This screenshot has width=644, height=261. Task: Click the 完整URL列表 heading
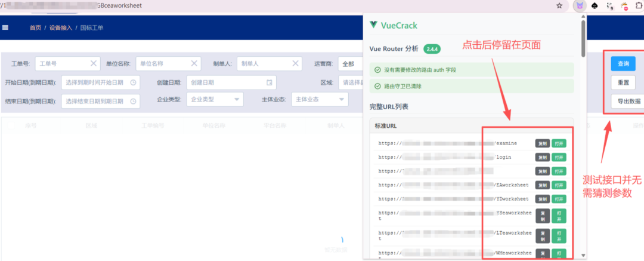pos(389,107)
